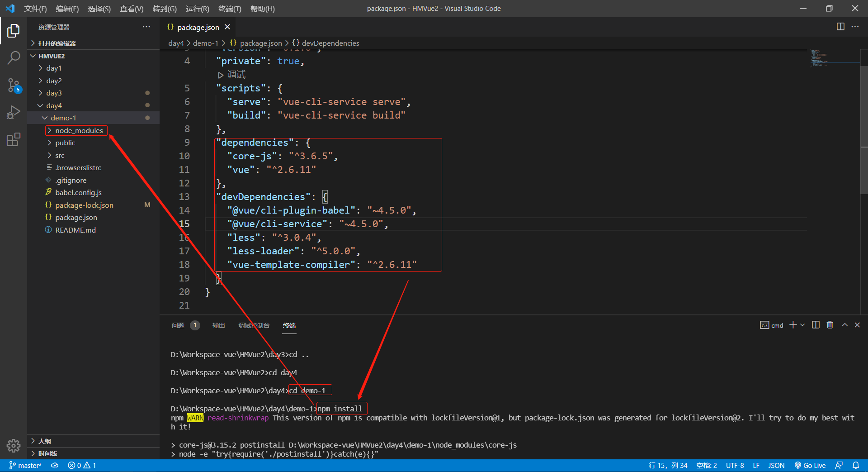
Task: Expand the src folder
Action: pos(94,156)
